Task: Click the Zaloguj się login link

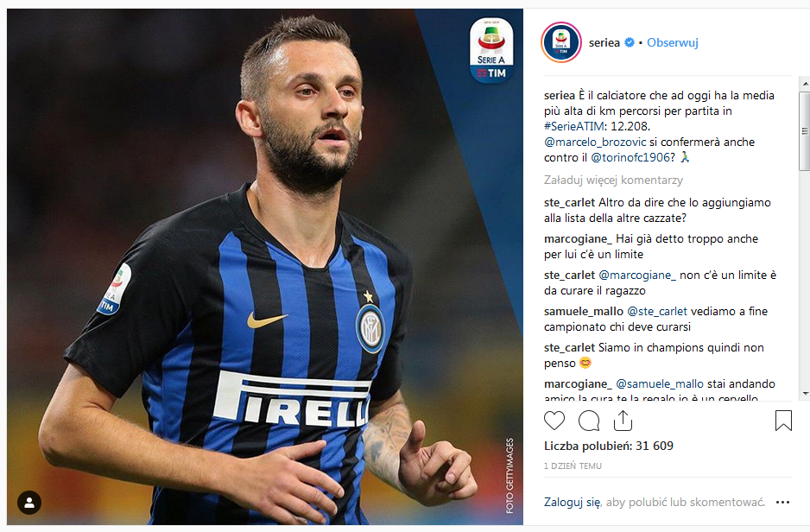Action: [x=572, y=502]
